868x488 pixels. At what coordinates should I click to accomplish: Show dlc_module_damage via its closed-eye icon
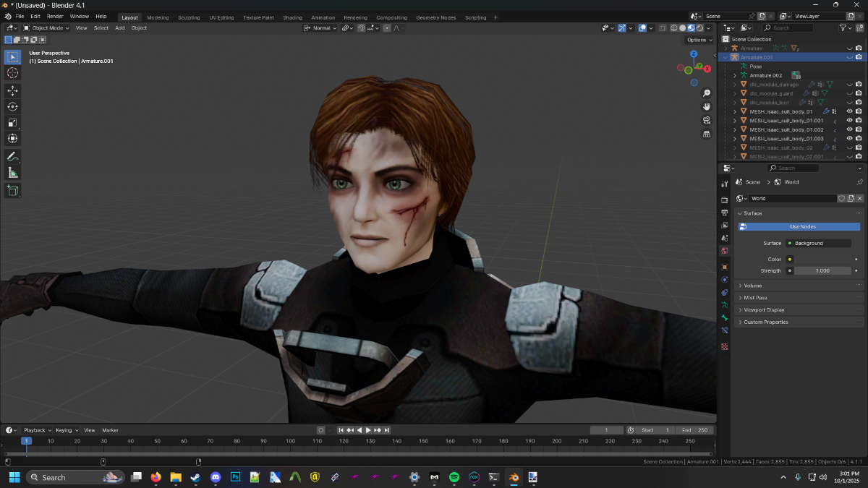point(849,85)
